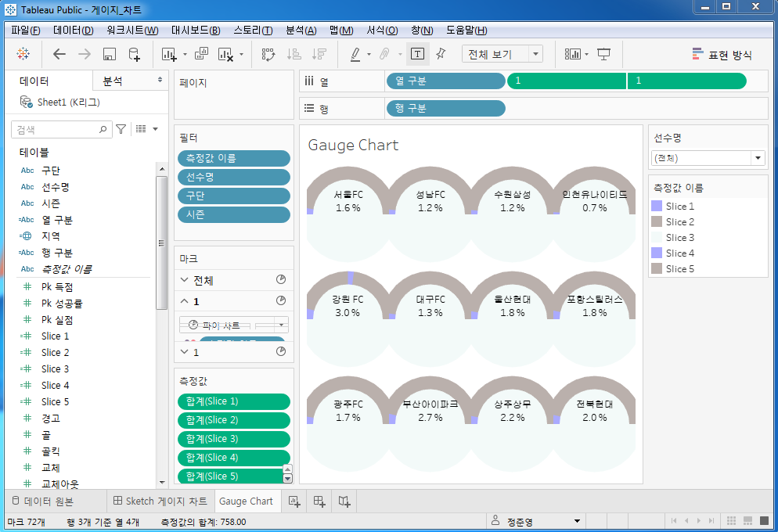Screen dimensions: 778x532
Task: Click the fix axes pin icon
Action: (x=441, y=53)
